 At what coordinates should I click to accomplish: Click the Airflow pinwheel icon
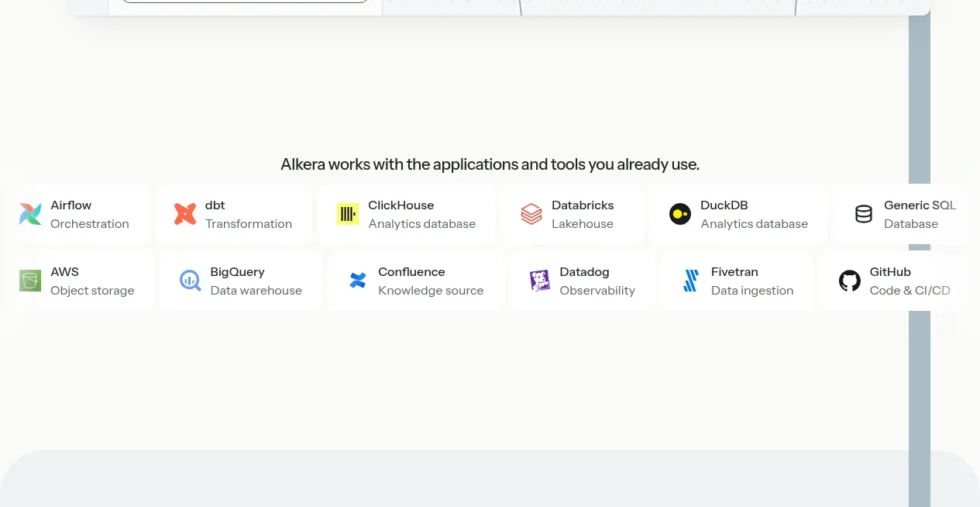[30, 214]
